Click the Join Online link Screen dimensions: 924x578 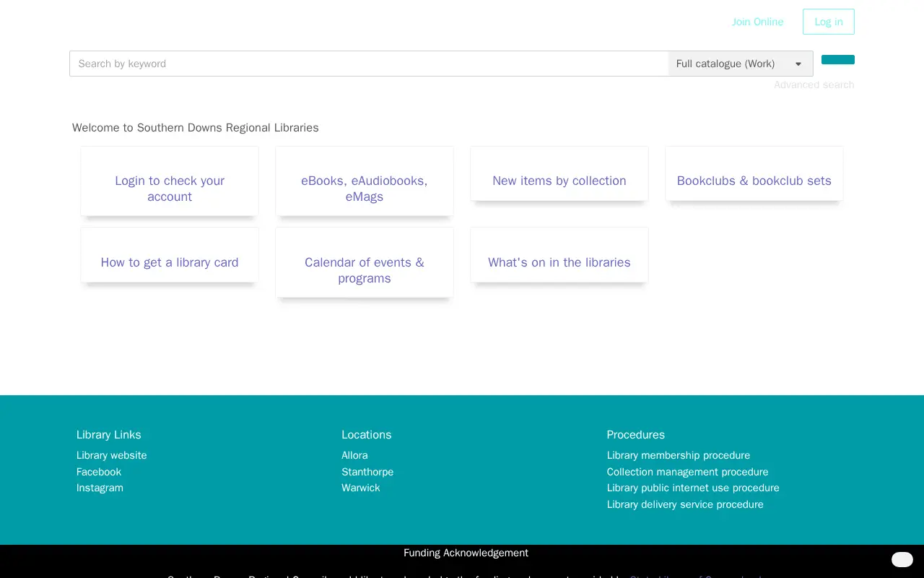[x=757, y=22]
